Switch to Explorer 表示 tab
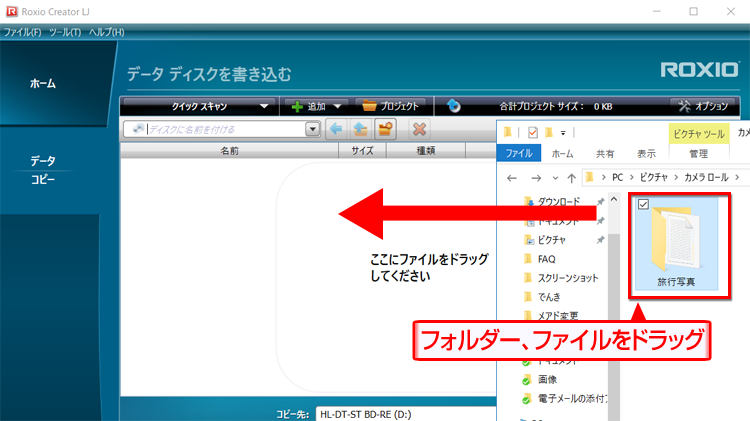The image size is (750, 421). pyautogui.click(x=646, y=154)
